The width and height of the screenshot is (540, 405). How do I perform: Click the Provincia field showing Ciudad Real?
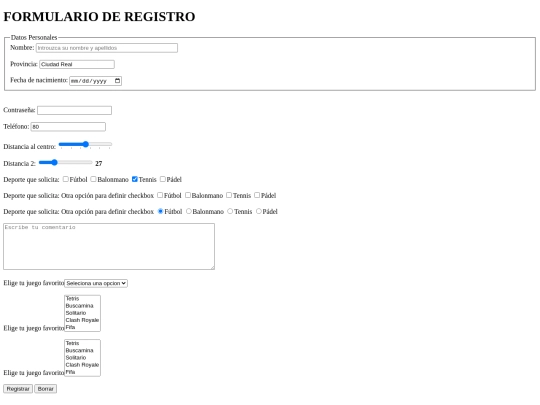[x=77, y=64]
